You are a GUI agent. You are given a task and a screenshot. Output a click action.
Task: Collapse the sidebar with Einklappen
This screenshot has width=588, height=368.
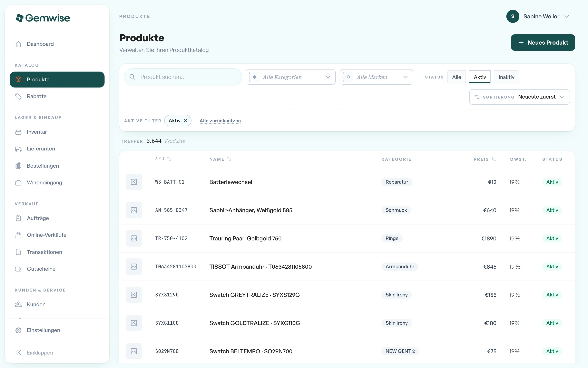(x=57, y=352)
